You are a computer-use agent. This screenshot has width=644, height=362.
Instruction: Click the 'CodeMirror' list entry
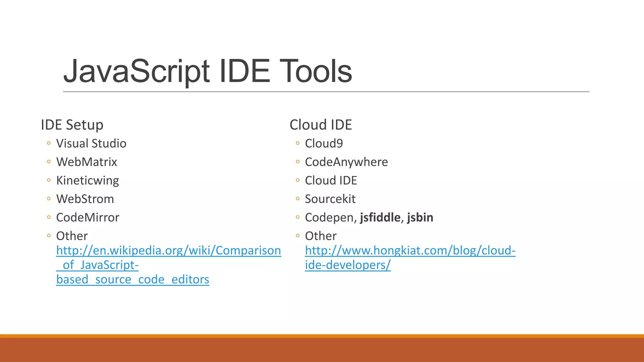(88, 217)
